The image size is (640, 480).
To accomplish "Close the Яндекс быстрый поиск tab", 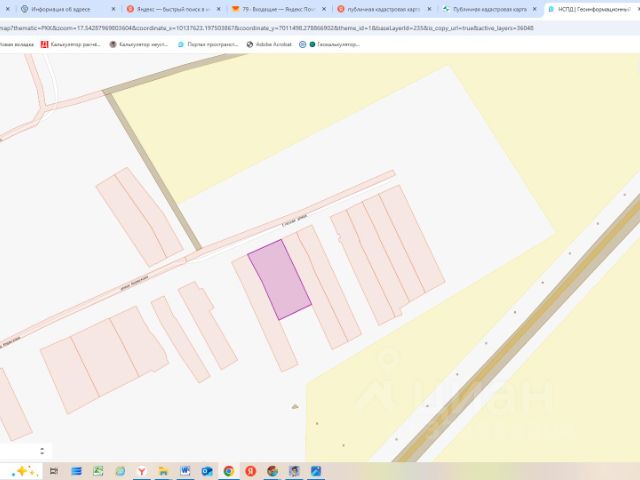I will tap(219, 9).
